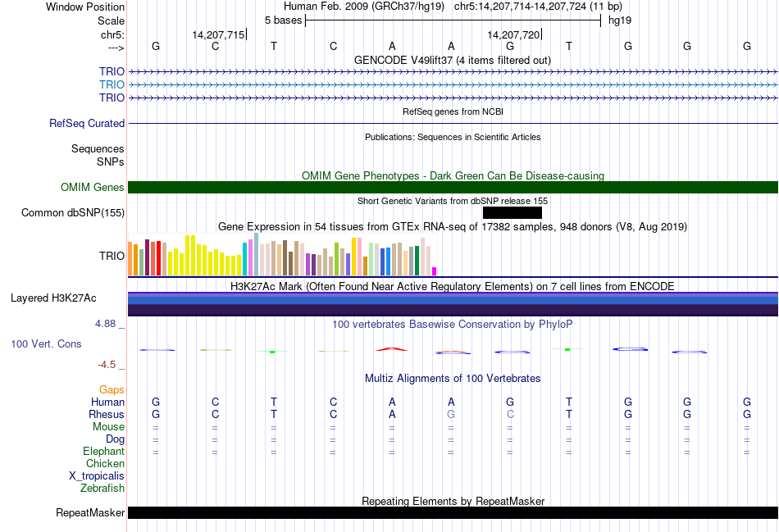
Task: Click the light-gray C in Rhesus row
Action: (510, 414)
